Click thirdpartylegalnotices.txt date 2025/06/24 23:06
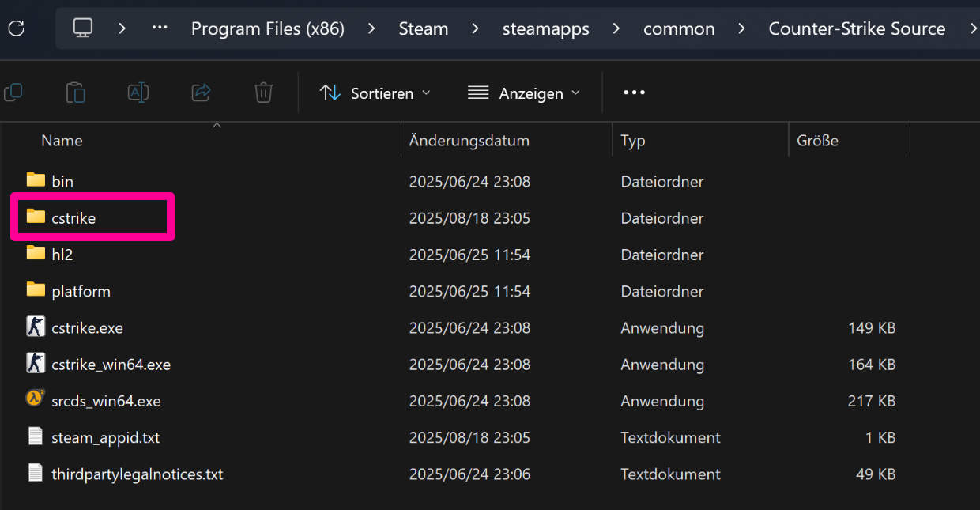Viewport: 980px width, 510px height. 469,474
